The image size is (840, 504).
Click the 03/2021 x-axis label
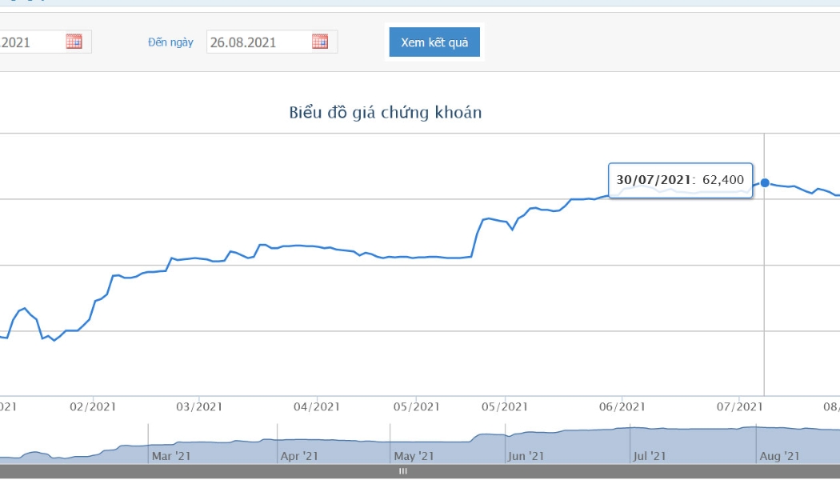(199, 407)
